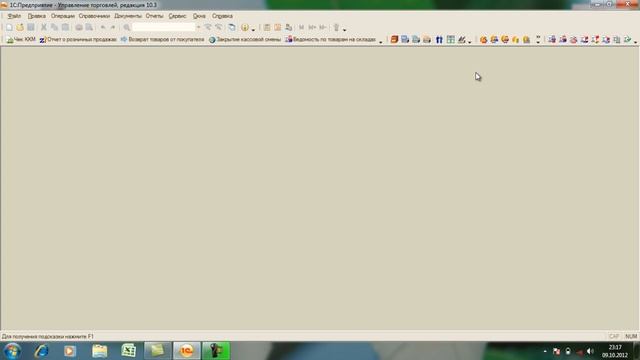Open Чек ККМ document
Image resolution: width=640 pixels, height=360 pixels.
[21, 40]
